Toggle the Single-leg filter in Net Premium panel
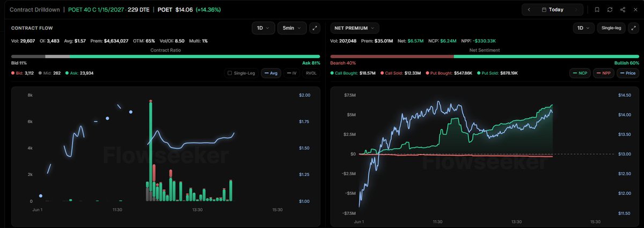The width and height of the screenshot is (644, 228). click(611, 28)
